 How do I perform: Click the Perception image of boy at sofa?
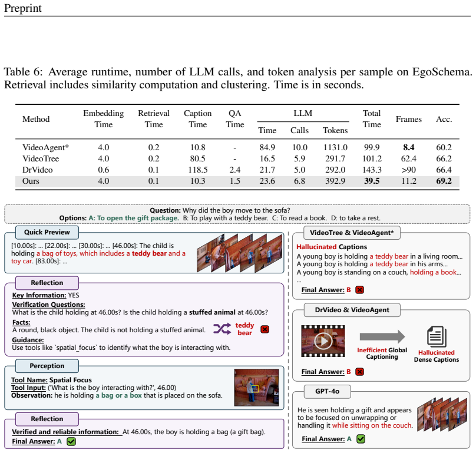click(x=256, y=388)
